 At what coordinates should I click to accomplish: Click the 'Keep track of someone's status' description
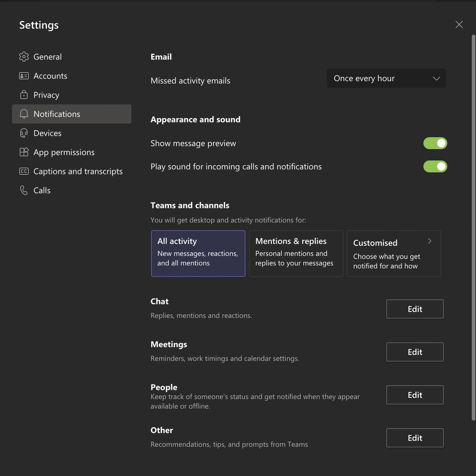click(x=255, y=401)
